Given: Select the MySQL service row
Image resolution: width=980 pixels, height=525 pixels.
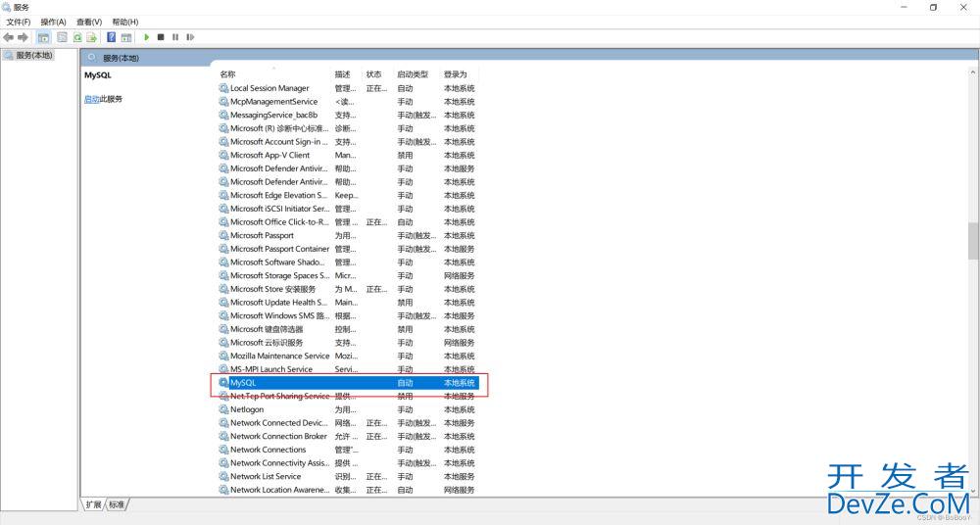Looking at the screenshot, I should (348, 383).
